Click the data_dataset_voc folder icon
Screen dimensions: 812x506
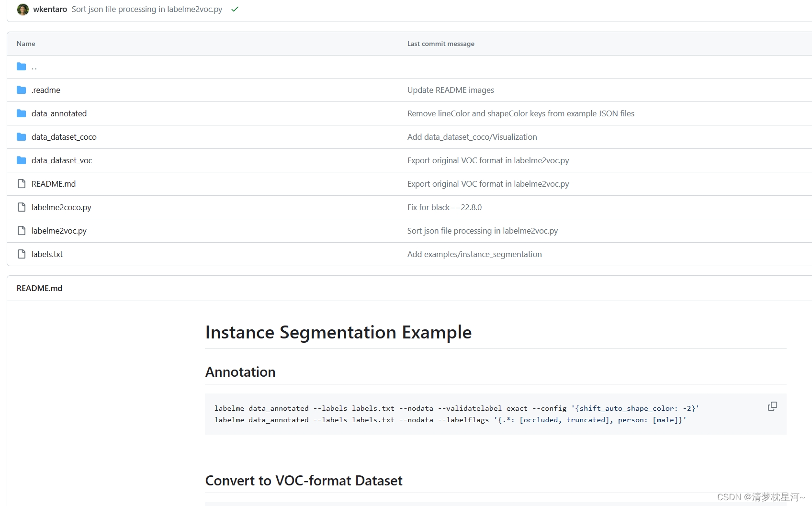[x=21, y=160]
